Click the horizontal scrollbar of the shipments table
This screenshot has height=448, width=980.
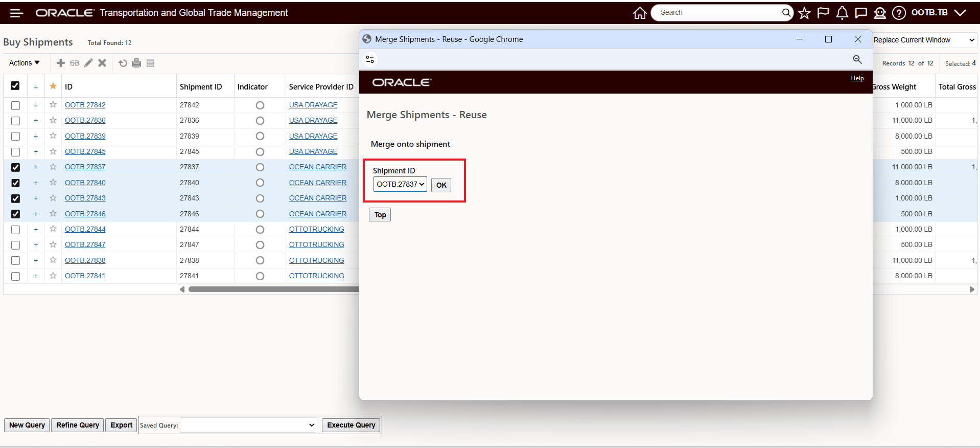(274, 289)
